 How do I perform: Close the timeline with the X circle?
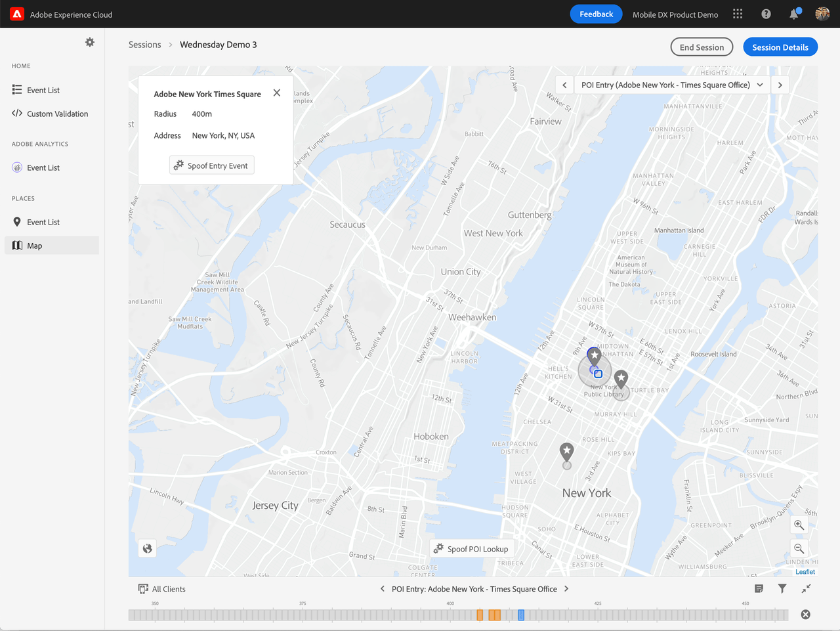click(x=805, y=615)
